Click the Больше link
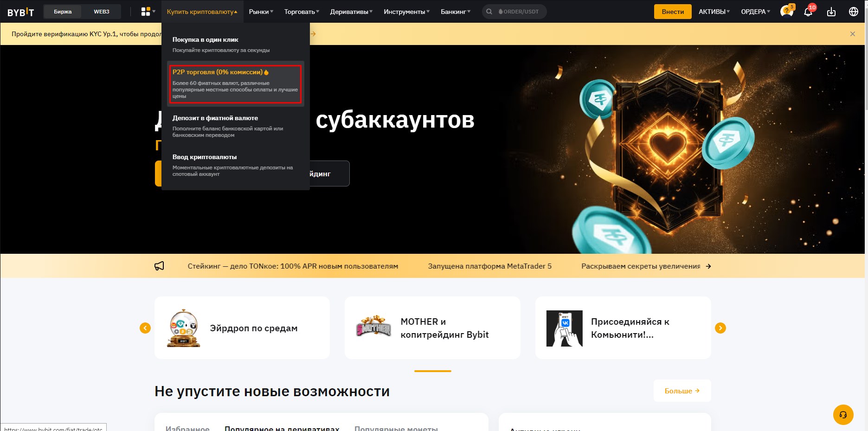 682,391
